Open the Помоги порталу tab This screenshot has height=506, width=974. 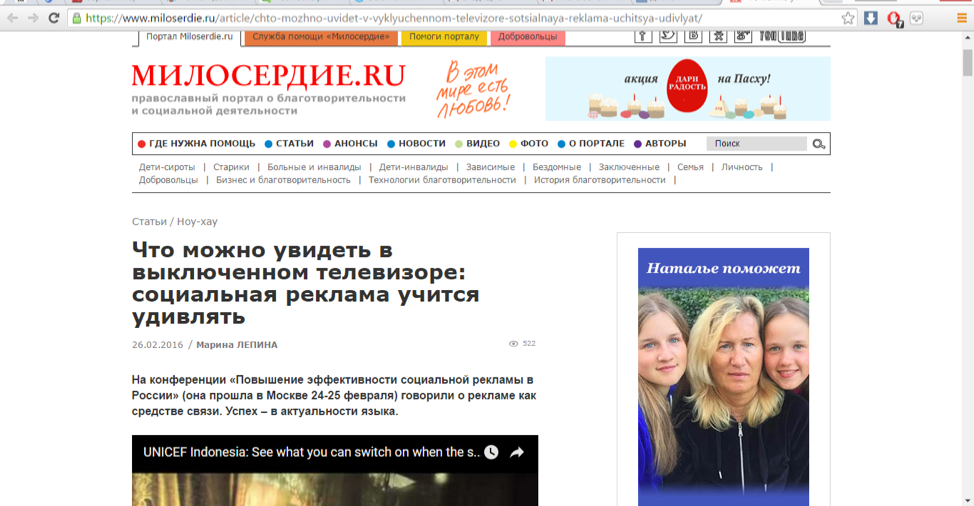tap(444, 37)
